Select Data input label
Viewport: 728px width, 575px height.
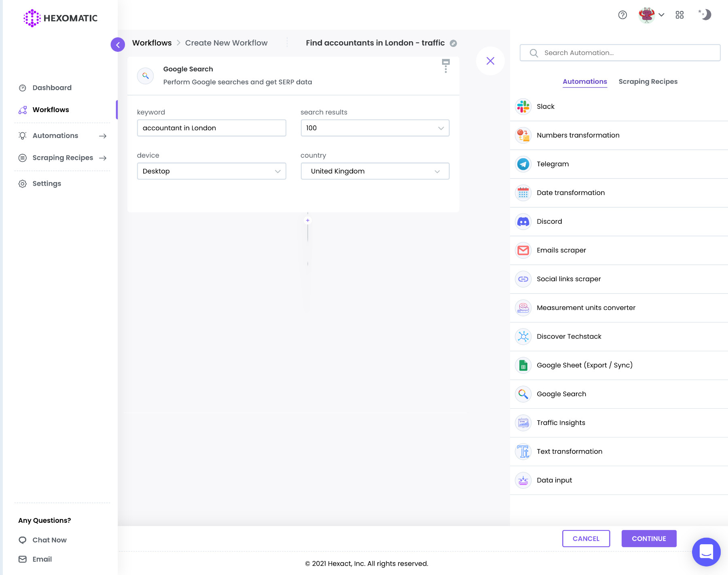coord(554,480)
